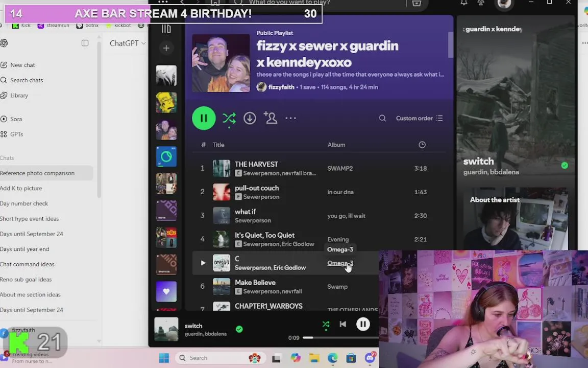Click the Album column header
This screenshot has width=588, height=368.
[x=336, y=145]
